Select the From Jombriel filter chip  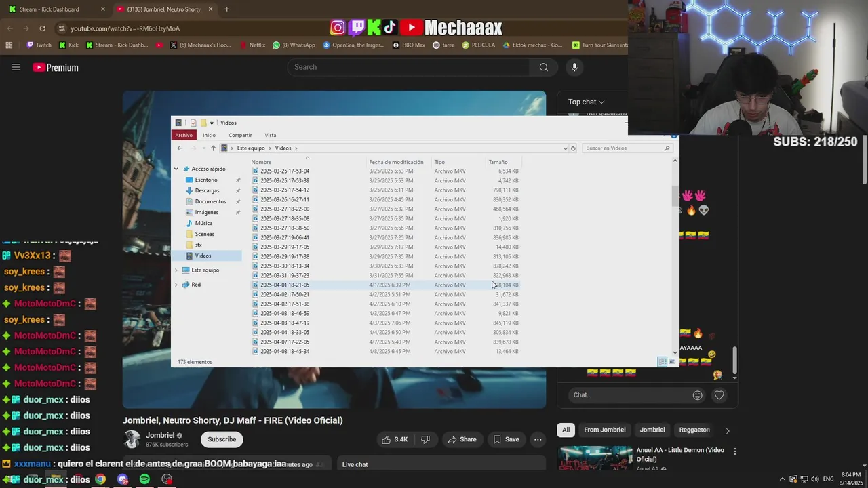point(605,430)
